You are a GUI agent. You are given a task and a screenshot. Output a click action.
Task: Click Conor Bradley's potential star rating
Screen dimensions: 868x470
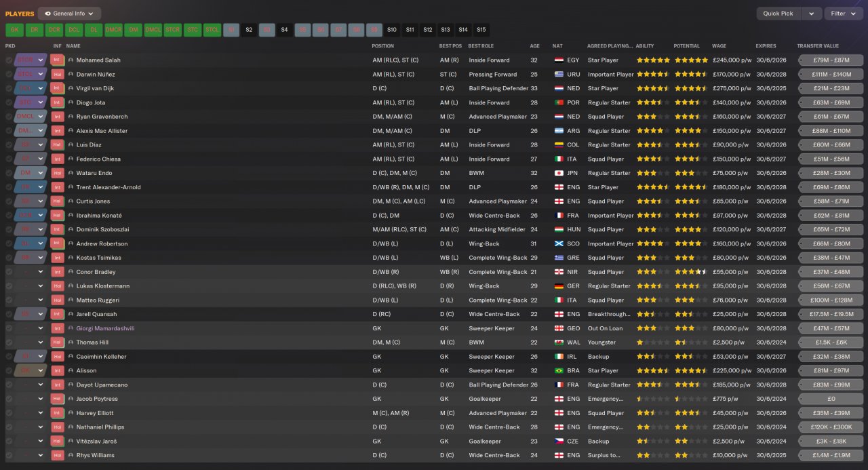tap(691, 272)
